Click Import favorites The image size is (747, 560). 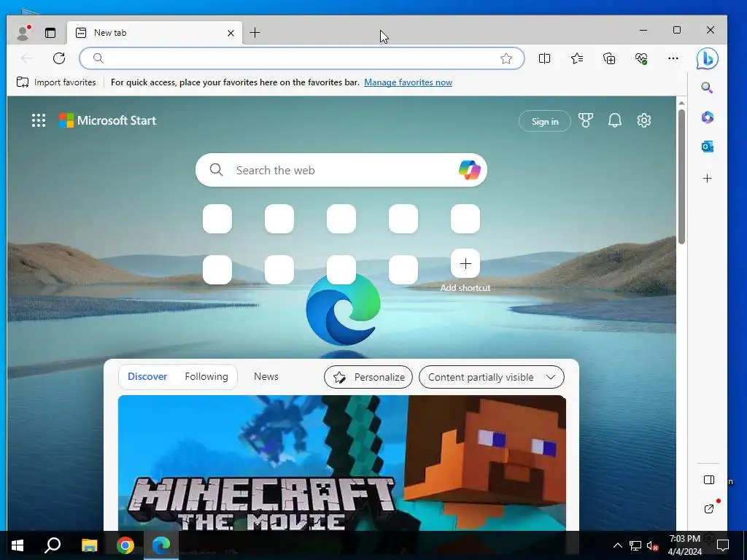(56, 82)
